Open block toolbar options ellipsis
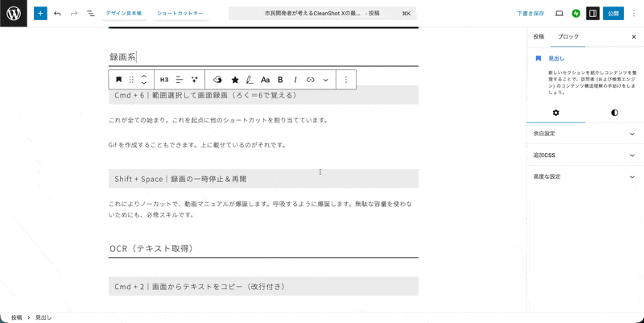 coord(346,80)
